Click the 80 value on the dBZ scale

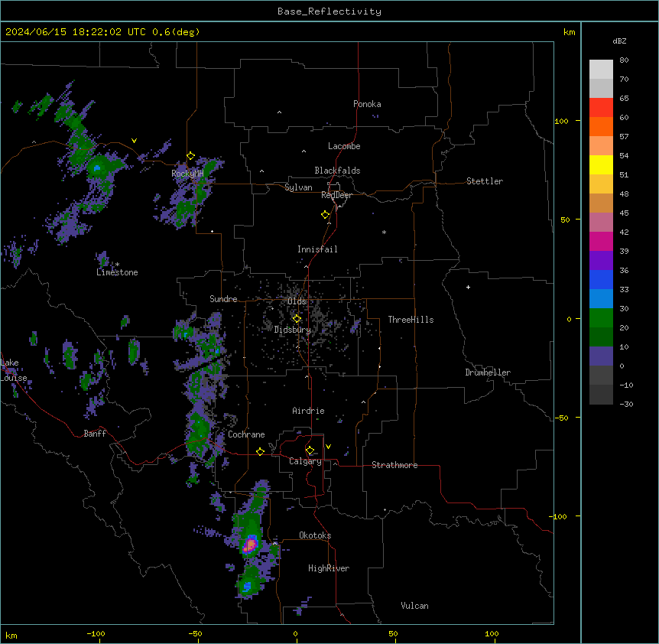tap(624, 60)
